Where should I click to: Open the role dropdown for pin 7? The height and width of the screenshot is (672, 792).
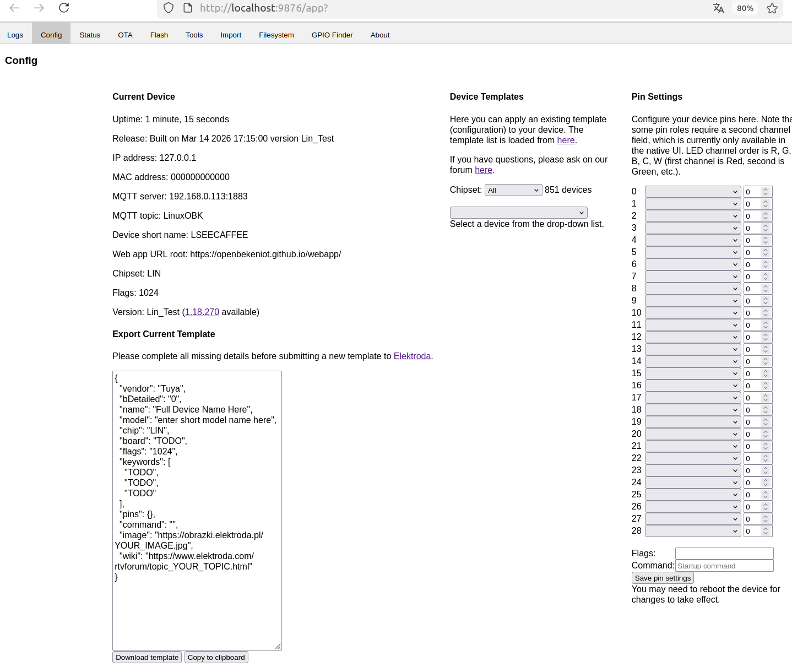692,276
